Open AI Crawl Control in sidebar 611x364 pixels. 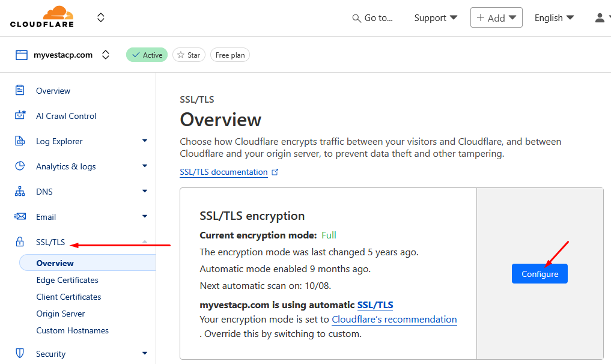pyautogui.click(x=66, y=116)
